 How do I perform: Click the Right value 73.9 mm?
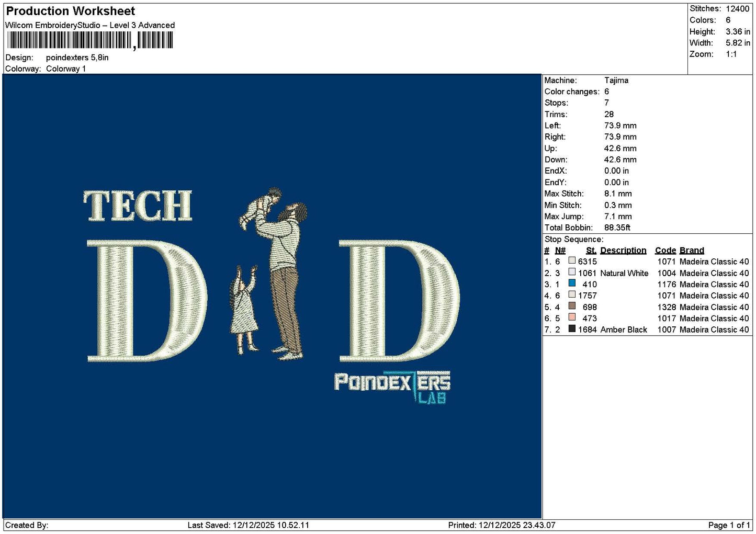(620, 137)
